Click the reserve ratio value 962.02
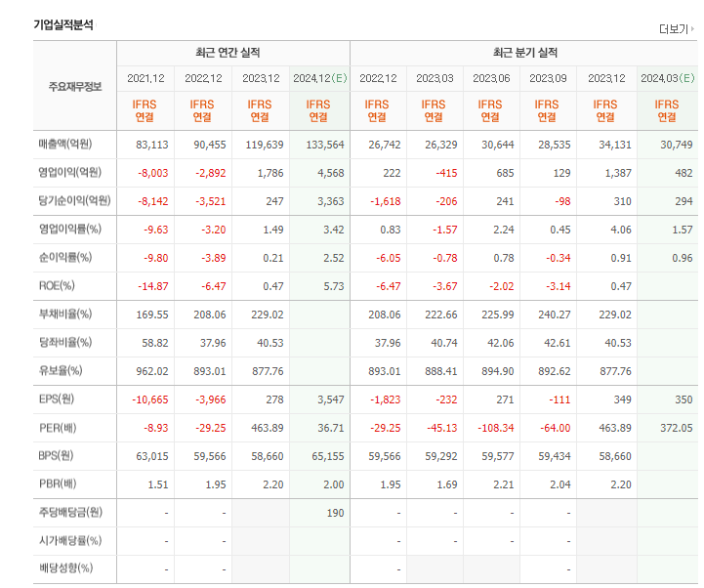Image resolution: width=704 pixels, height=588 pixels. 152,371
